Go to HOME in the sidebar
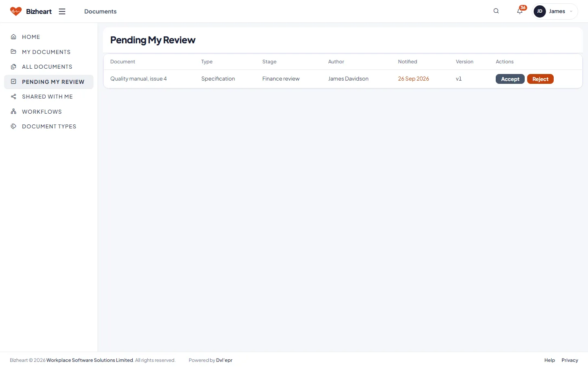Screen dimensions: 588x368 point(49,37)
